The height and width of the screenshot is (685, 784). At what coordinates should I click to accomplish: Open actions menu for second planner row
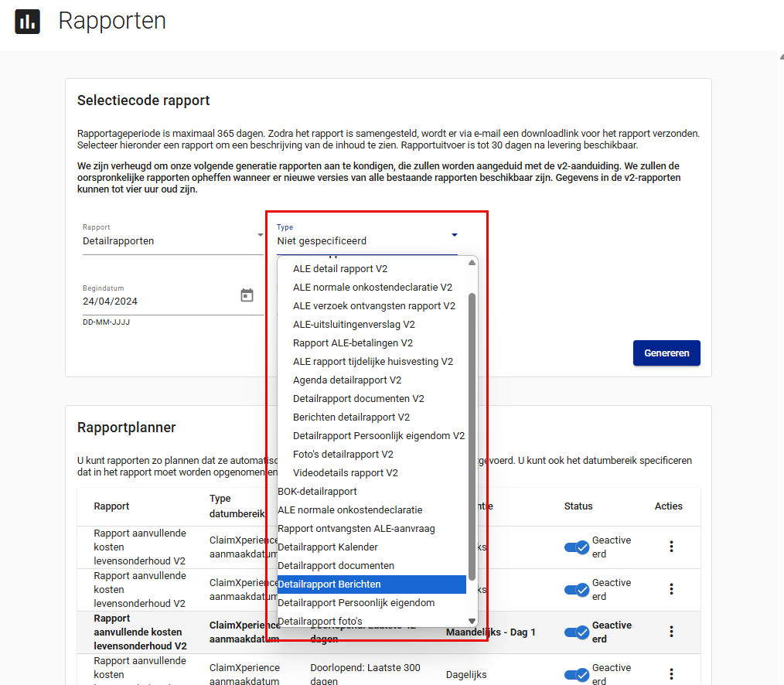click(671, 589)
